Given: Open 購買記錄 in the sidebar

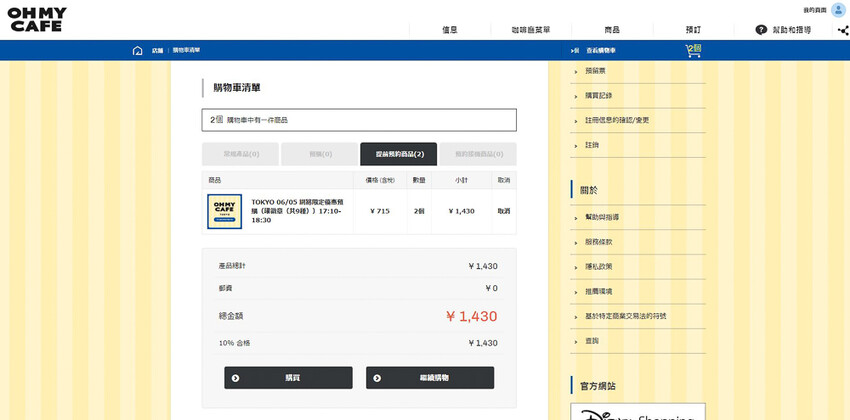Looking at the screenshot, I should coord(599,95).
